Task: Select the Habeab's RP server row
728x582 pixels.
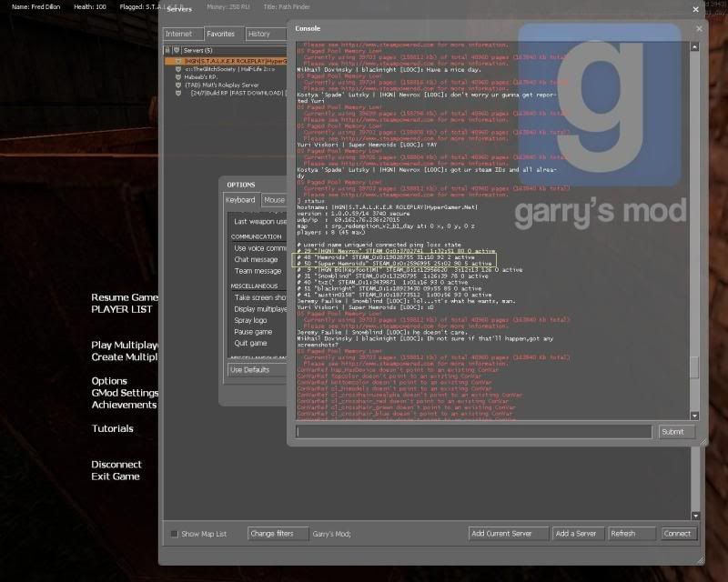Action: point(225,77)
